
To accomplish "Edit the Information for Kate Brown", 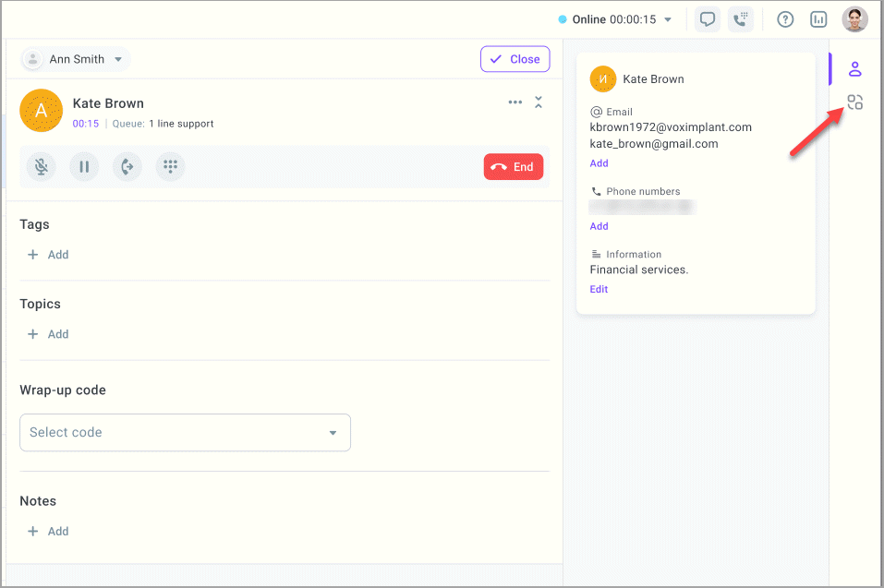I will (x=599, y=289).
